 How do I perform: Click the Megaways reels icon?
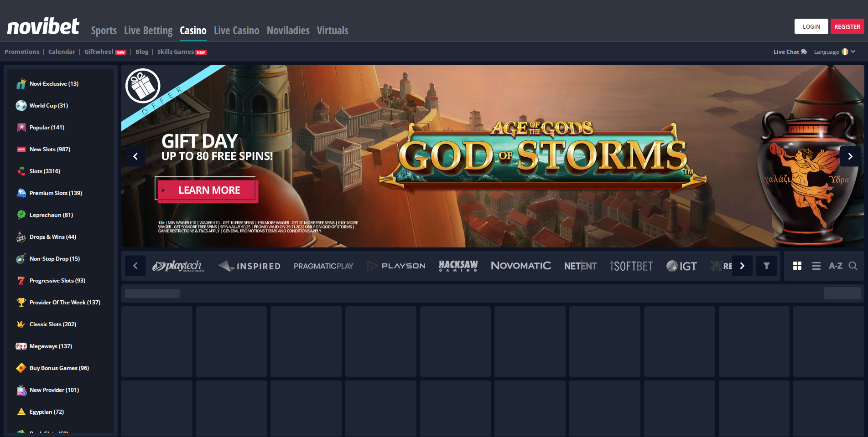tap(21, 346)
